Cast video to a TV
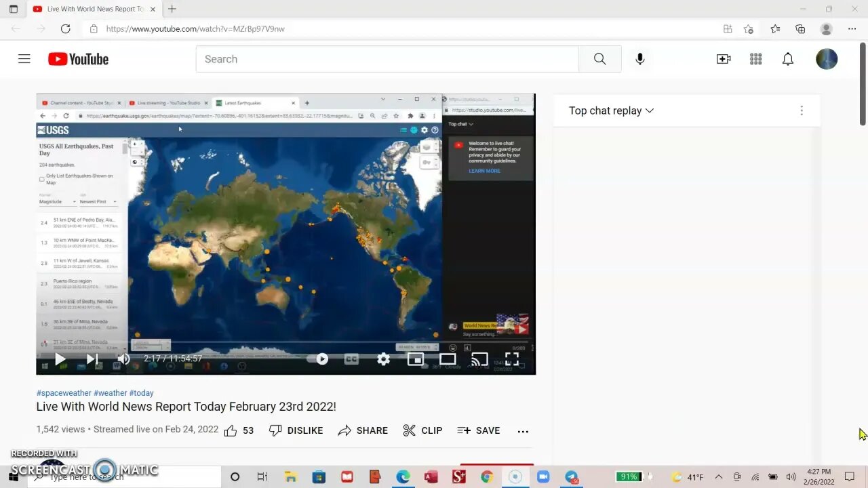 [x=479, y=359]
